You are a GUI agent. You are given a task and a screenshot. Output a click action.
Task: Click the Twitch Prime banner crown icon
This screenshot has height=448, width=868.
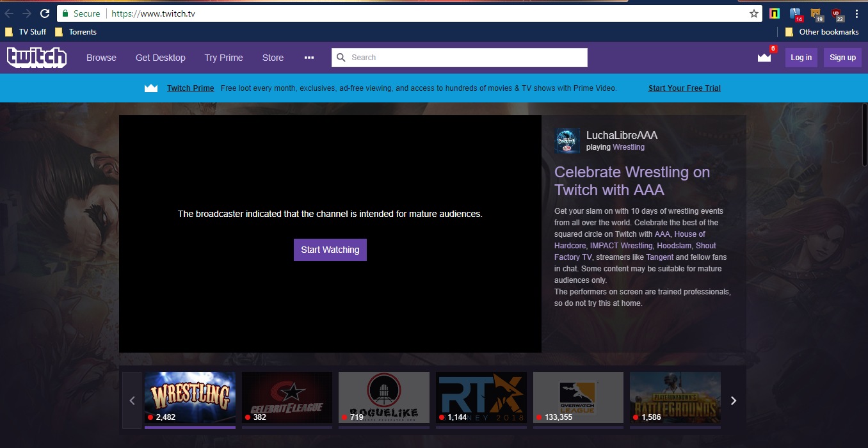tap(151, 88)
